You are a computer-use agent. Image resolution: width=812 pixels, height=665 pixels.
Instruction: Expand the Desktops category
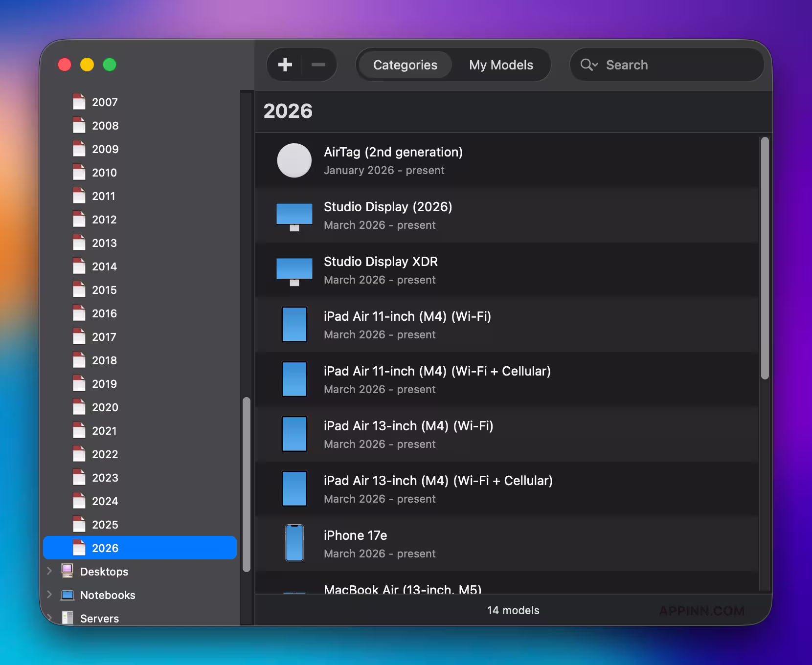click(x=49, y=571)
